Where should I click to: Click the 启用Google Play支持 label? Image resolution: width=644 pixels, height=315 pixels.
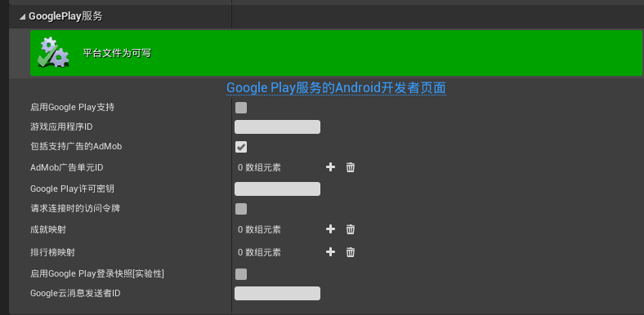pyautogui.click(x=72, y=108)
